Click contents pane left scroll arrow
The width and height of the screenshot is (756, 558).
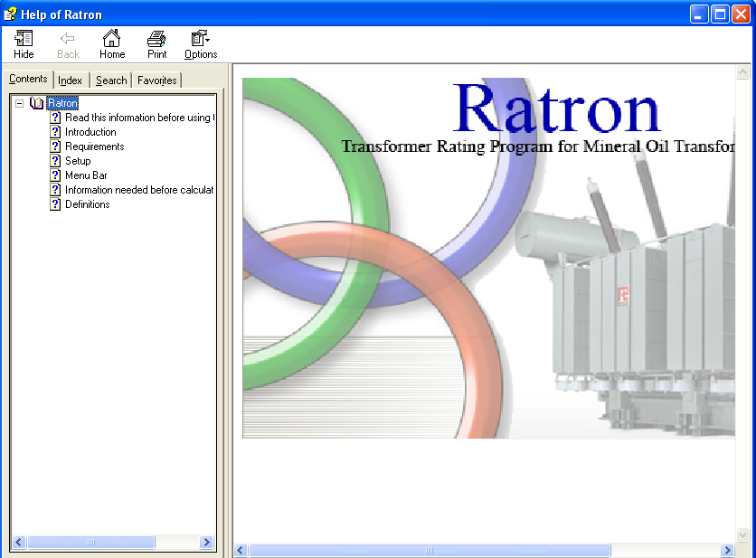pyautogui.click(x=19, y=542)
